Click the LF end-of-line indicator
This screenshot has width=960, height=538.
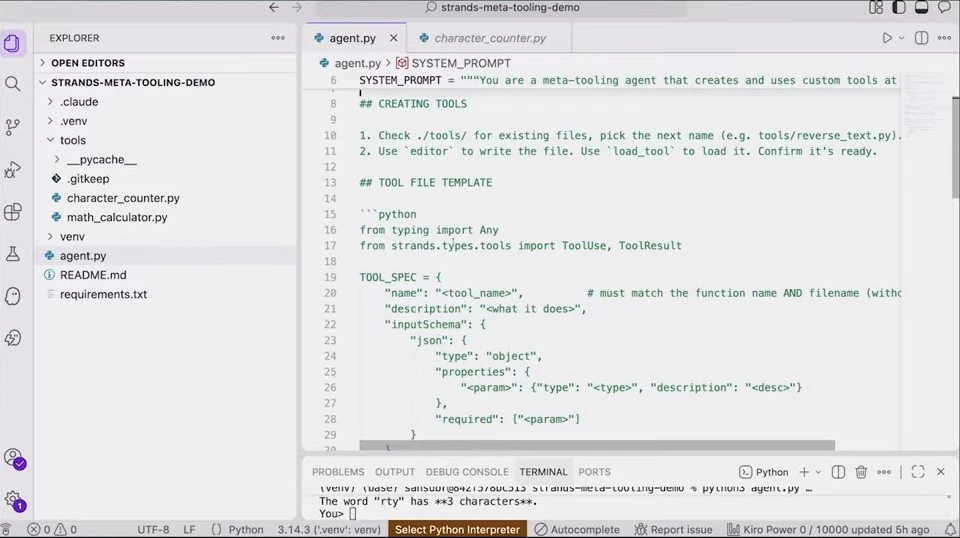[x=189, y=529]
